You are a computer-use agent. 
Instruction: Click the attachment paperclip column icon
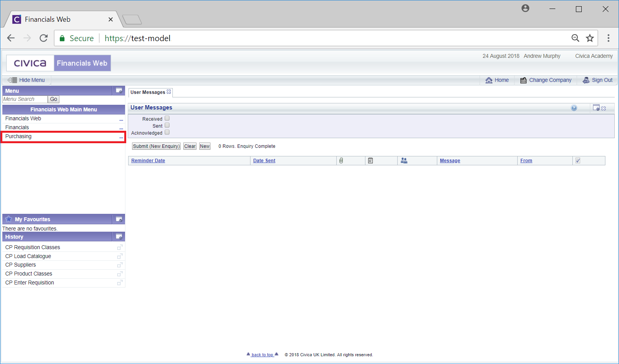[341, 161]
